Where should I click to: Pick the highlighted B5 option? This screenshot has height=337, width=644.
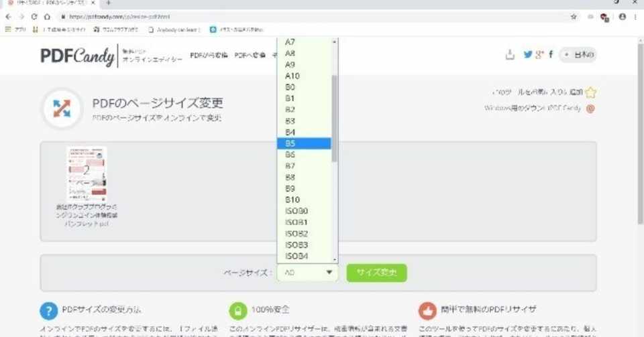[x=304, y=143]
